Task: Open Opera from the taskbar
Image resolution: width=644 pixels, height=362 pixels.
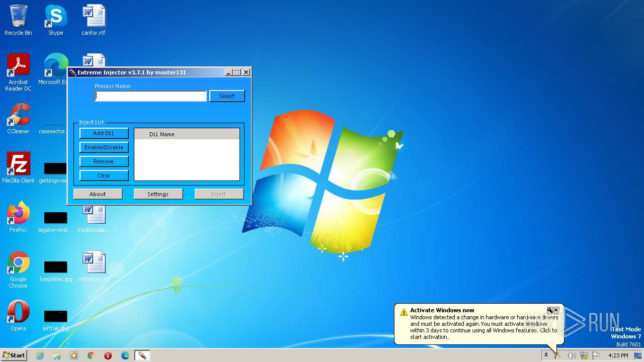Action: pyautogui.click(x=108, y=355)
